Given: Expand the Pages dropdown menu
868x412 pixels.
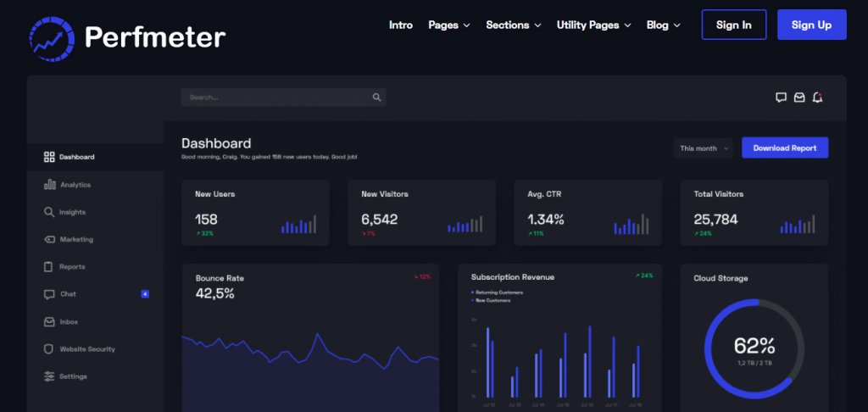Looking at the screenshot, I should [x=448, y=25].
